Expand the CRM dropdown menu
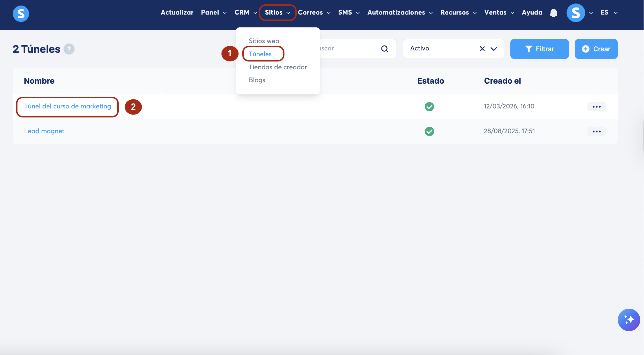644x355 pixels. coord(245,13)
